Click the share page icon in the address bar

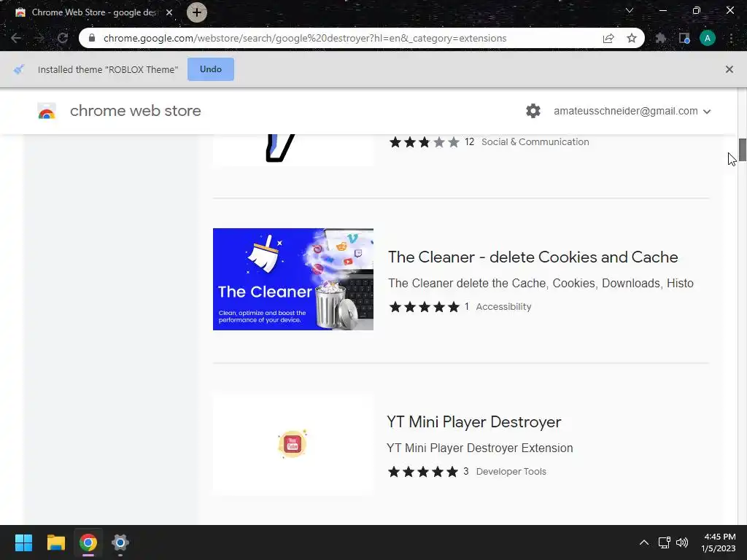click(608, 38)
